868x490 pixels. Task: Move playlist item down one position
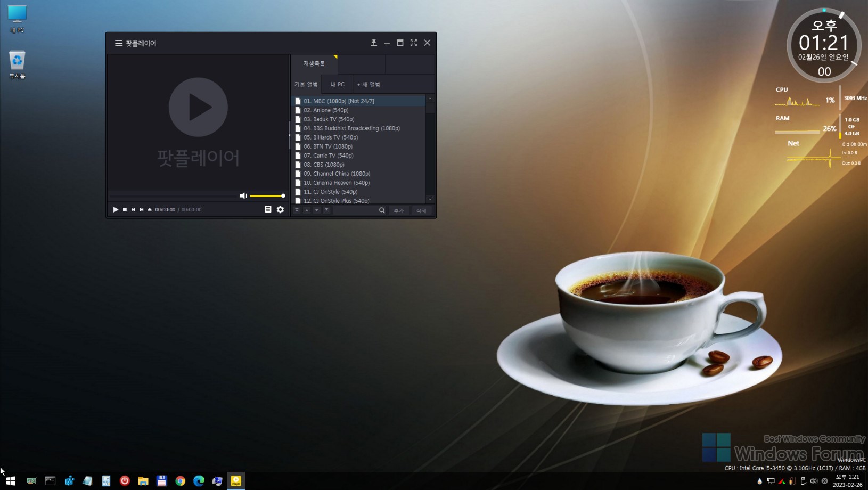(316, 210)
